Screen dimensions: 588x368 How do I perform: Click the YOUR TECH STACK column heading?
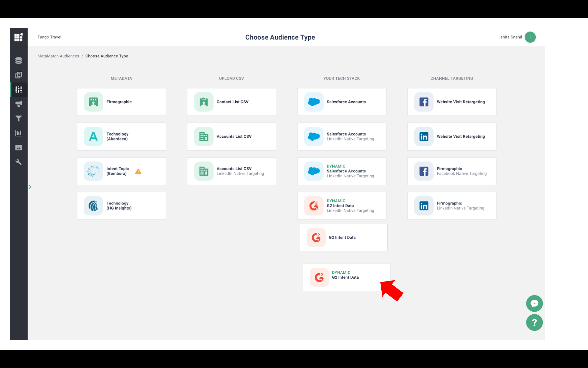point(342,78)
